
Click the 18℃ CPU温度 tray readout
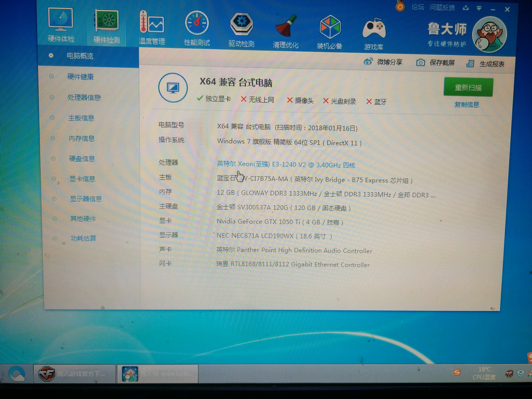(484, 373)
